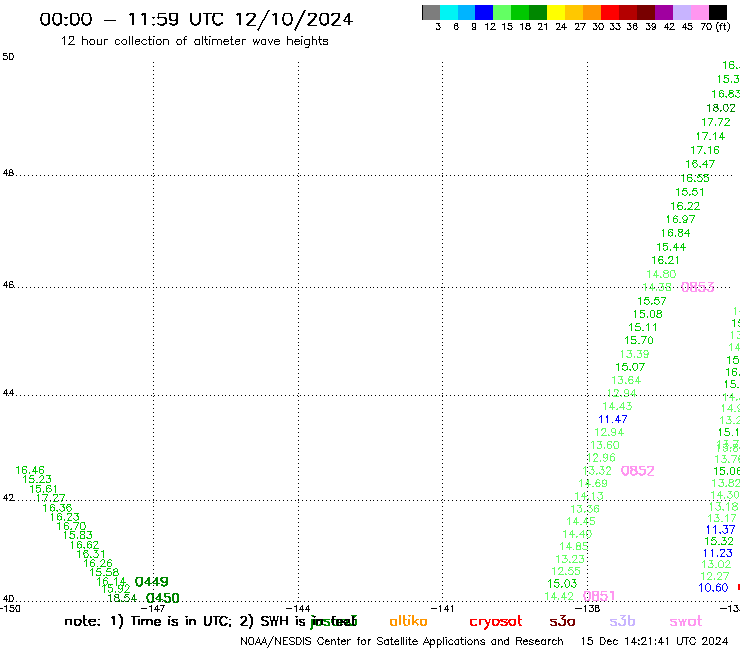The width and height of the screenshot is (740, 650).
Task: Click the pure blue legend swatch
Action: click(x=484, y=12)
